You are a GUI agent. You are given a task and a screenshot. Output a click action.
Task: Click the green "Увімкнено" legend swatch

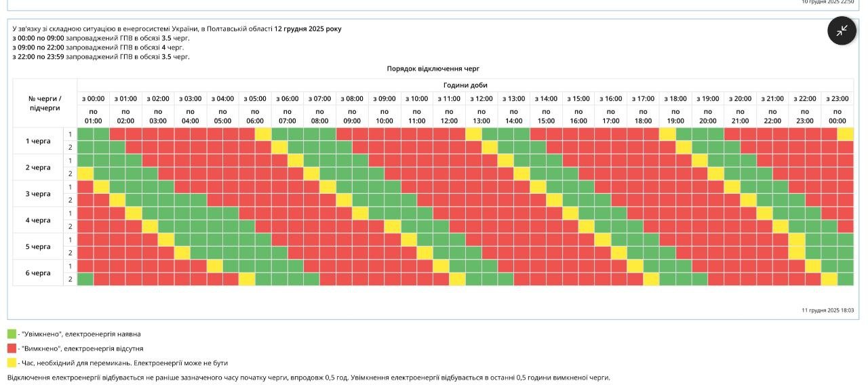tap(12, 333)
